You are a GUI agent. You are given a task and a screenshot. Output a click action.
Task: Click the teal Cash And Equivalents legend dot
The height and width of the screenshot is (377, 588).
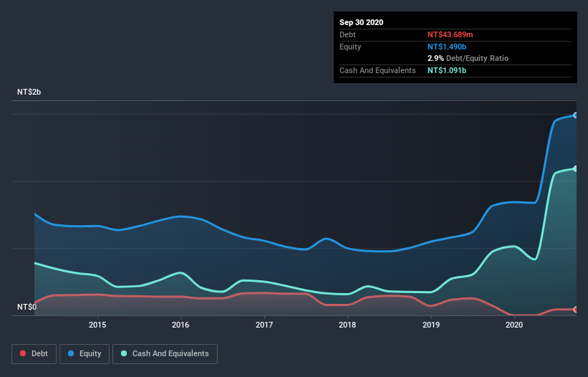pyautogui.click(x=124, y=353)
